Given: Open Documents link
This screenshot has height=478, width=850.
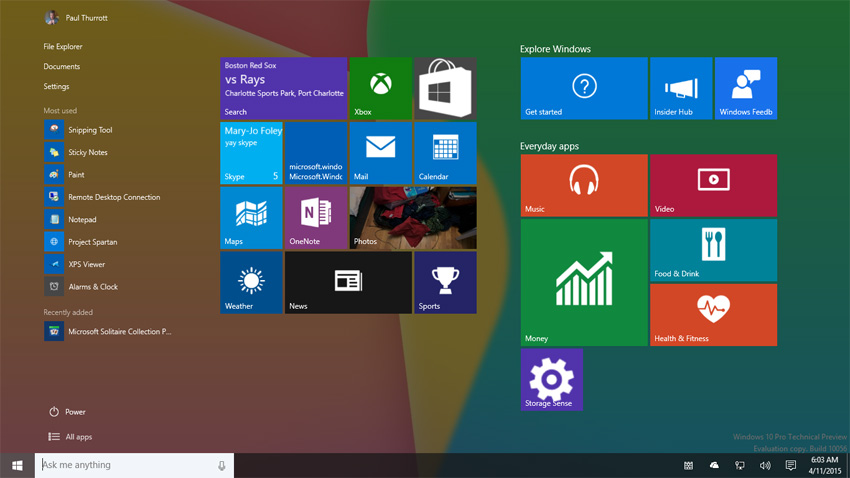Looking at the screenshot, I should (62, 66).
